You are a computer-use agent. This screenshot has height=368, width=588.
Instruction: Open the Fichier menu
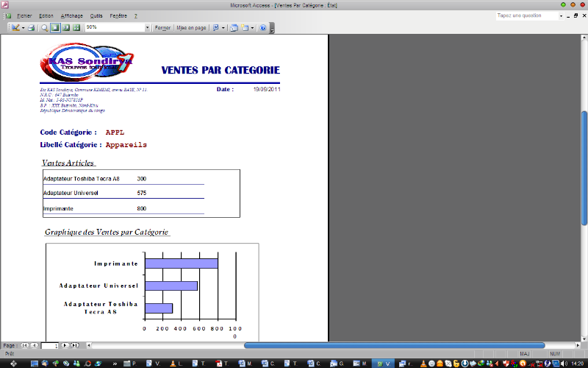(24, 15)
